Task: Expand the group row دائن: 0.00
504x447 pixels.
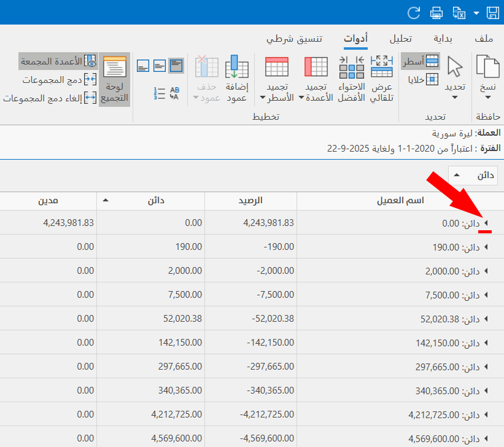Action: point(486,223)
